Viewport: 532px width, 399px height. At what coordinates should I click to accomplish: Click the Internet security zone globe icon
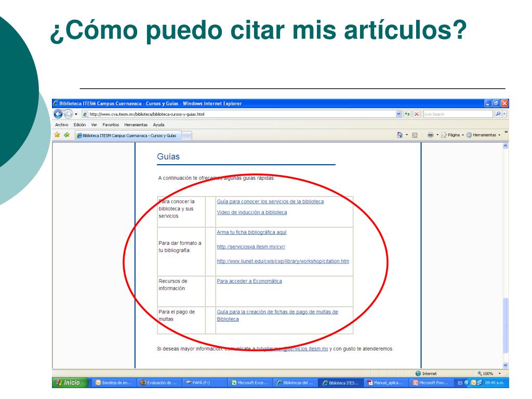pos(418,373)
